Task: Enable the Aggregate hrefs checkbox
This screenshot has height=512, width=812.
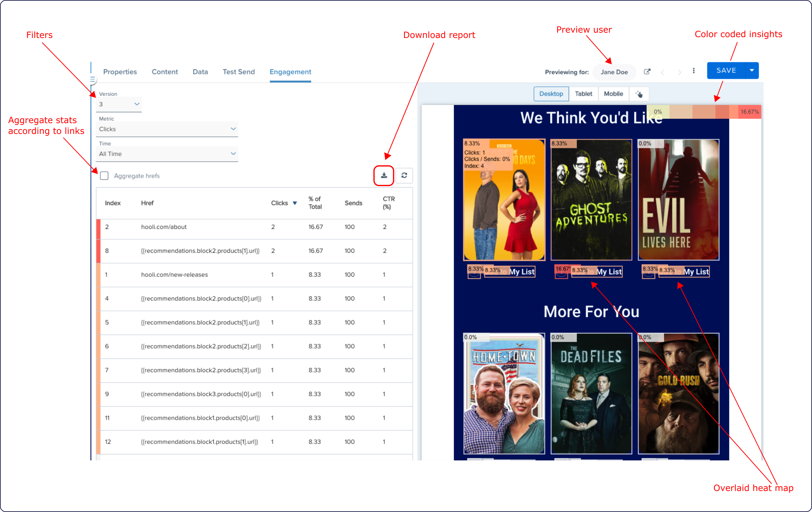Action: (104, 176)
